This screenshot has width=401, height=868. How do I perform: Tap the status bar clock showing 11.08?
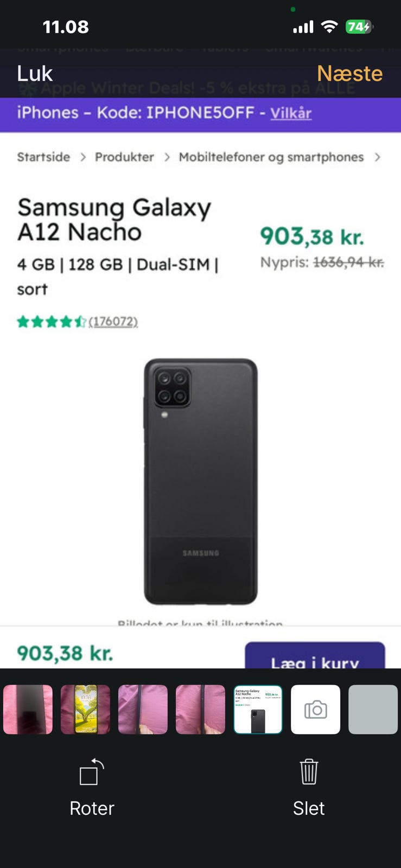(x=66, y=27)
